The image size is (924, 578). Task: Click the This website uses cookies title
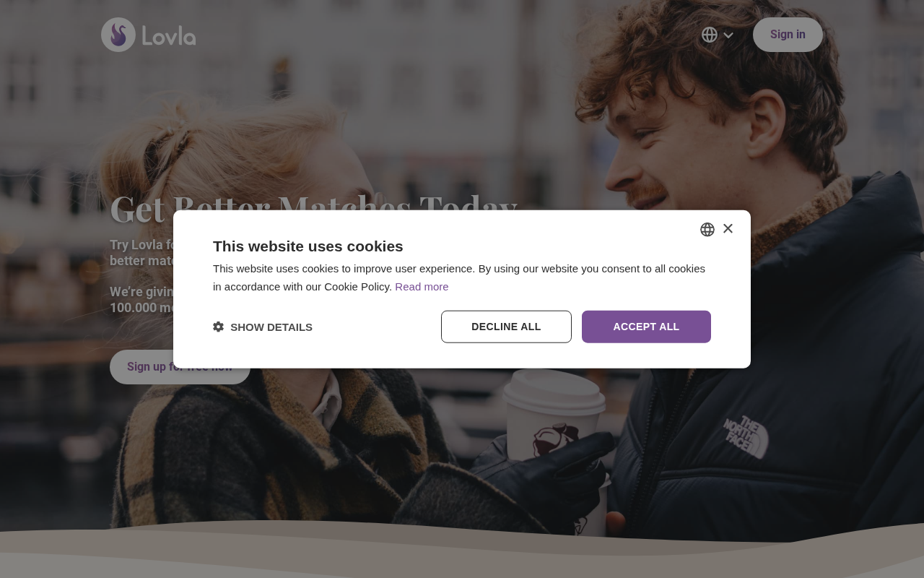point(308,246)
